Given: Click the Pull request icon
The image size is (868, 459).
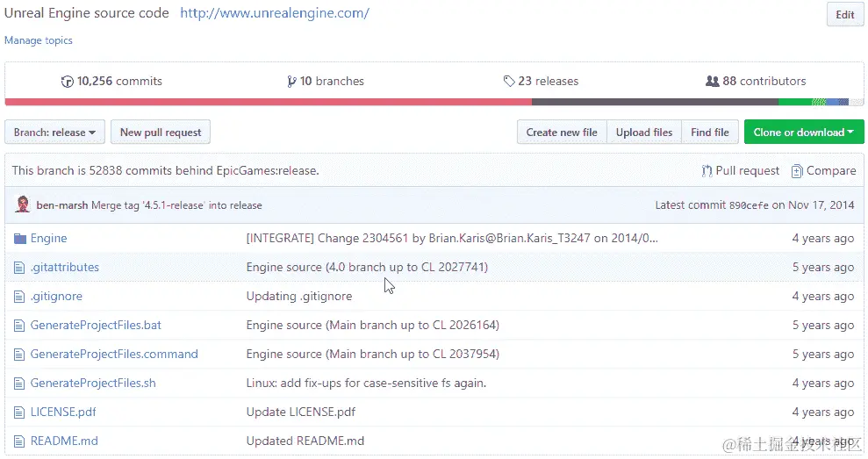Looking at the screenshot, I should click(x=707, y=171).
